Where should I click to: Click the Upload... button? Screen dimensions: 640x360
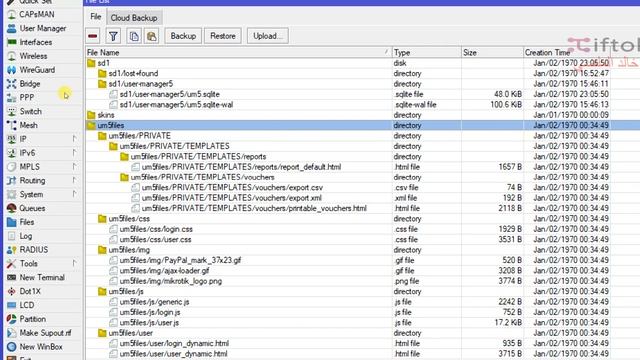coord(268,36)
